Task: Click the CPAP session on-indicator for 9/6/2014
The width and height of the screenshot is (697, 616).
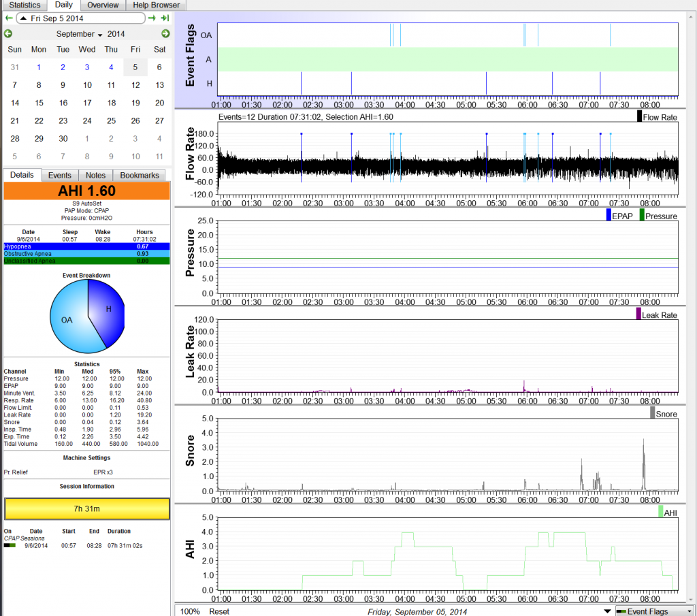Action: [x=10, y=545]
